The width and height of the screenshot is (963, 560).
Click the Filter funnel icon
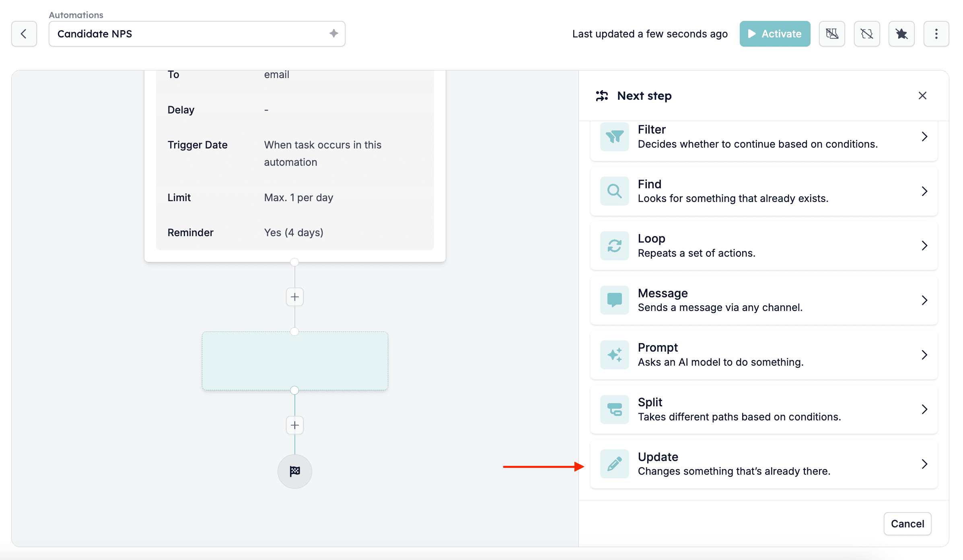point(614,137)
